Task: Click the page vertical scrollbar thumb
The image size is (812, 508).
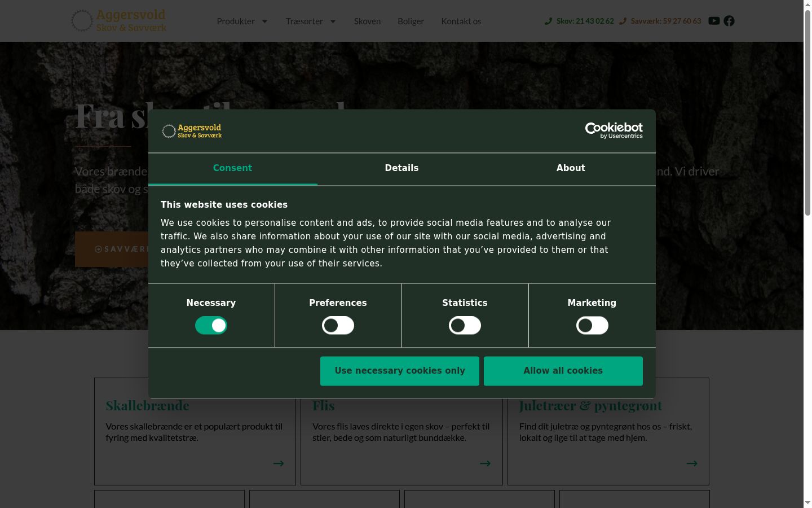Action: [x=807, y=113]
